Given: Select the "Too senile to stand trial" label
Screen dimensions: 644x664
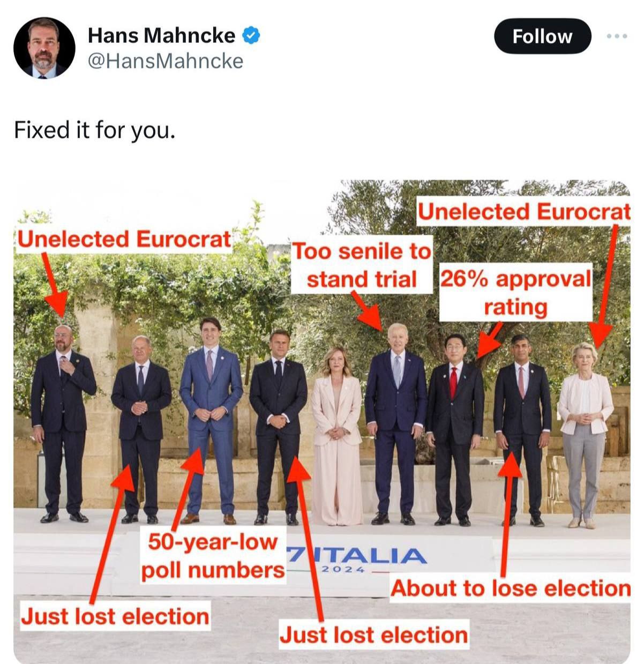Looking at the screenshot, I should 362,265.
